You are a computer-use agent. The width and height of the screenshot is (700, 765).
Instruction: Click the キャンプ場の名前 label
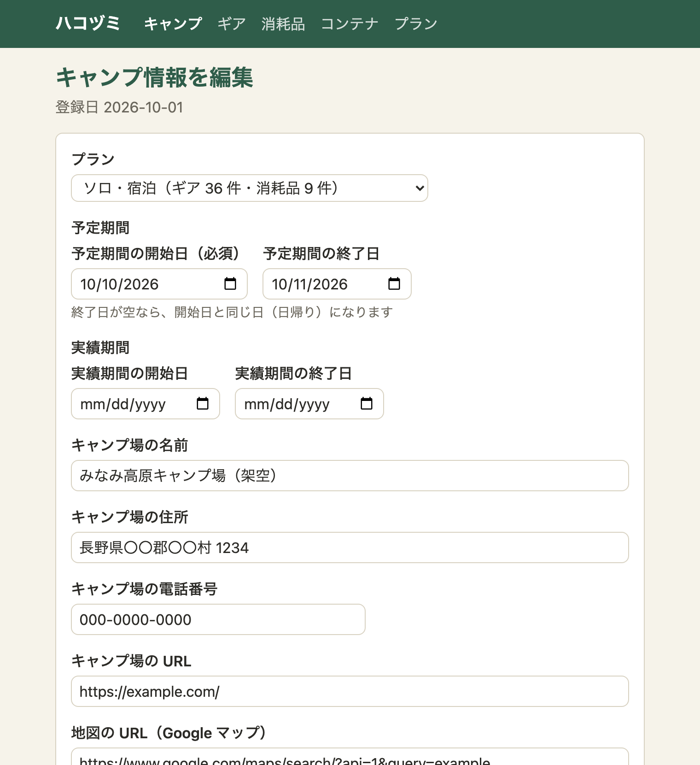tap(130, 445)
